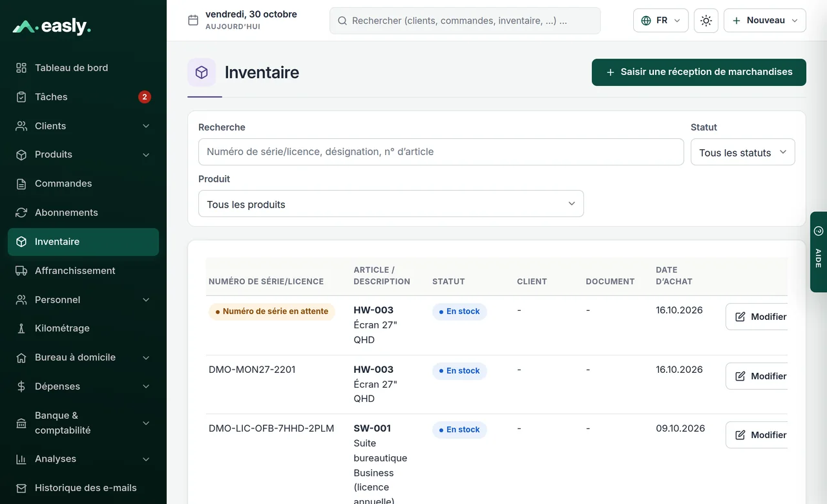Click serial number DMO-MON27-2201

tap(252, 370)
